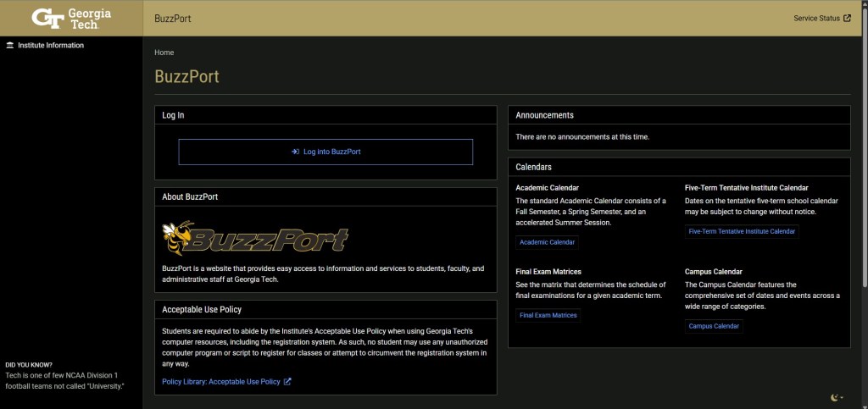
Task: Click the Georgia Tech logo
Action: pos(71,19)
